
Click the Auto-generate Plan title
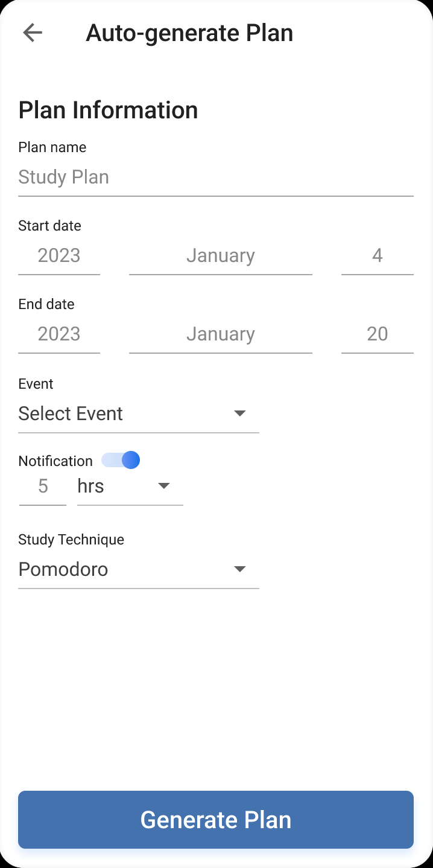click(x=189, y=33)
